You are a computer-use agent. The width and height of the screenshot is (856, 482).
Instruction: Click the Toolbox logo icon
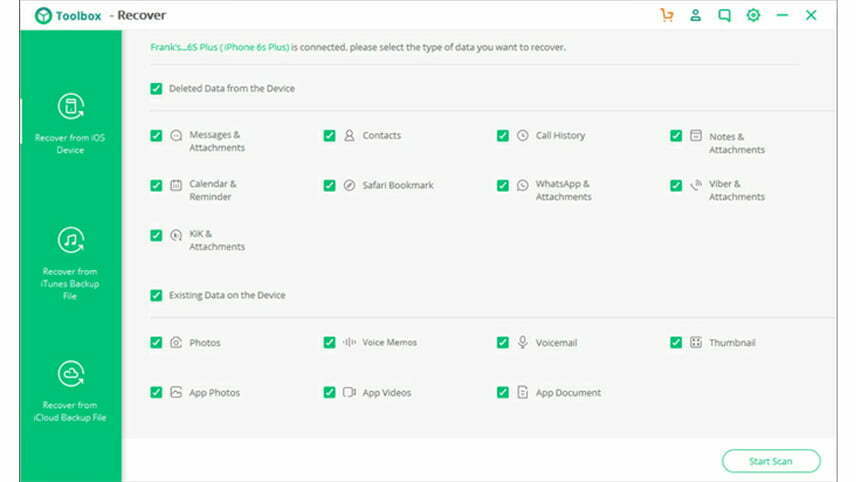pos(43,16)
